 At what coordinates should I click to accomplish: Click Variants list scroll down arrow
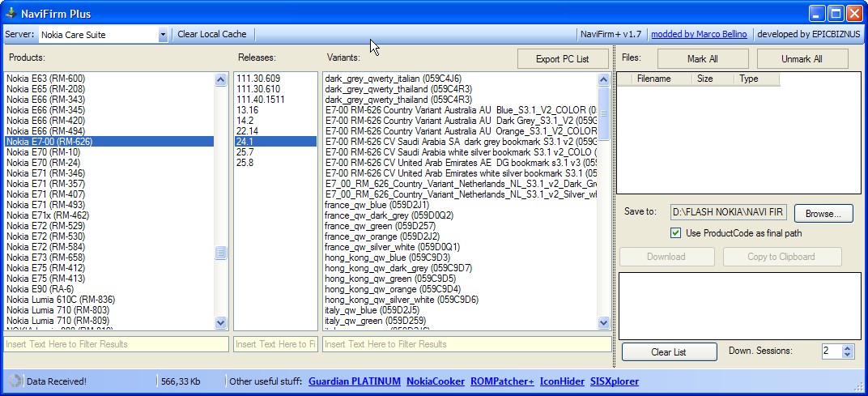point(603,322)
